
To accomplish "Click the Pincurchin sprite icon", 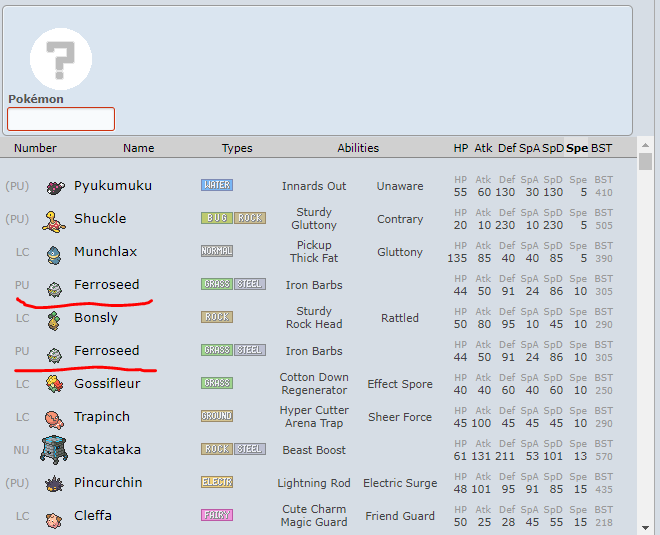I will pos(54,484).
